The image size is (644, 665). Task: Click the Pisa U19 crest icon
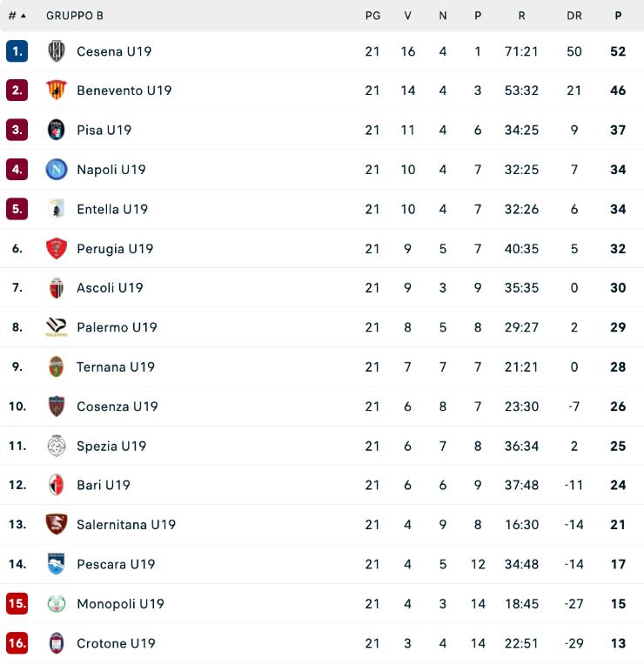point(57,130)
